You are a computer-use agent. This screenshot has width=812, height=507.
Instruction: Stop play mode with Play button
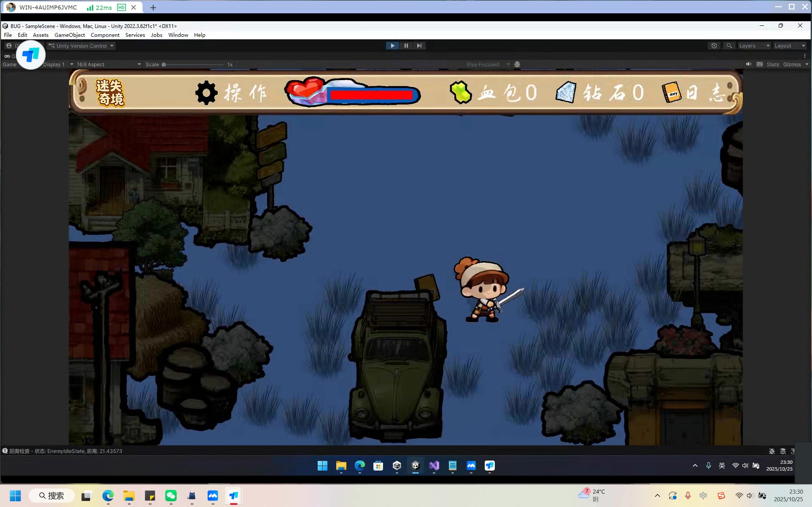392,46
